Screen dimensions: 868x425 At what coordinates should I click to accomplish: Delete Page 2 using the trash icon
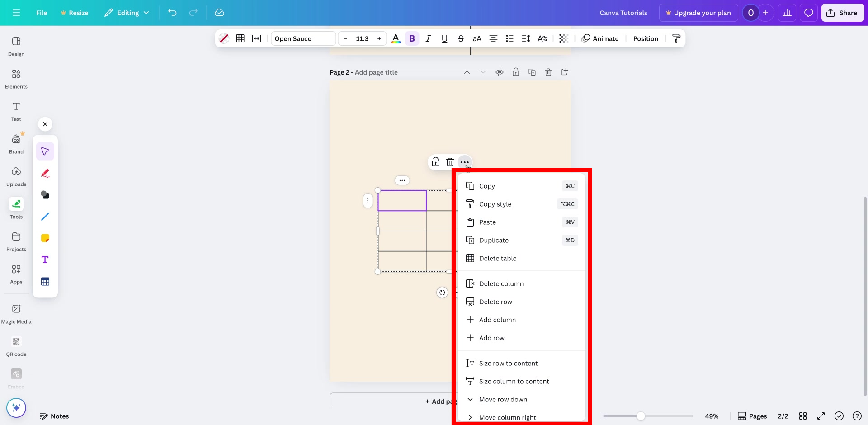click(548, 72)
